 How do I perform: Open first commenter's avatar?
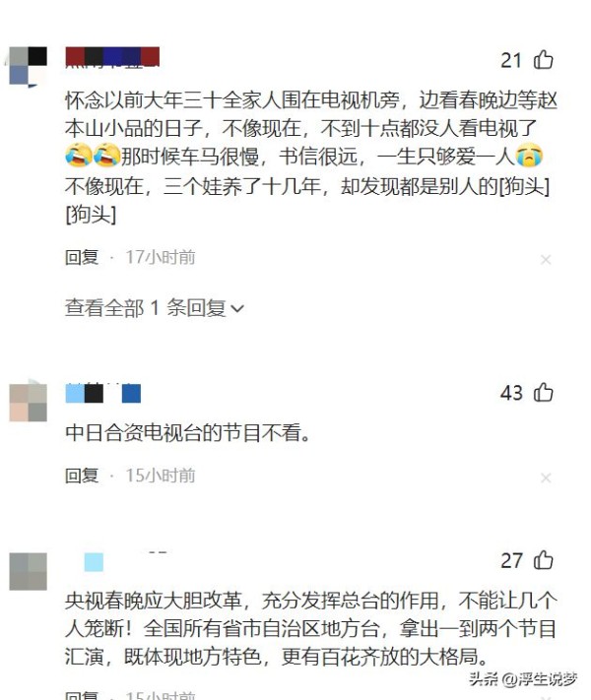pos(29,66)
